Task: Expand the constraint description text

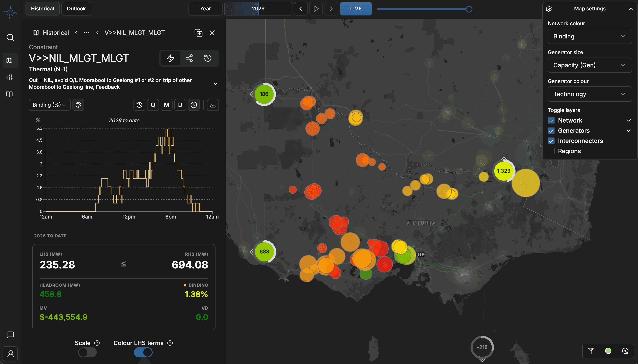Action: point(216,83)
